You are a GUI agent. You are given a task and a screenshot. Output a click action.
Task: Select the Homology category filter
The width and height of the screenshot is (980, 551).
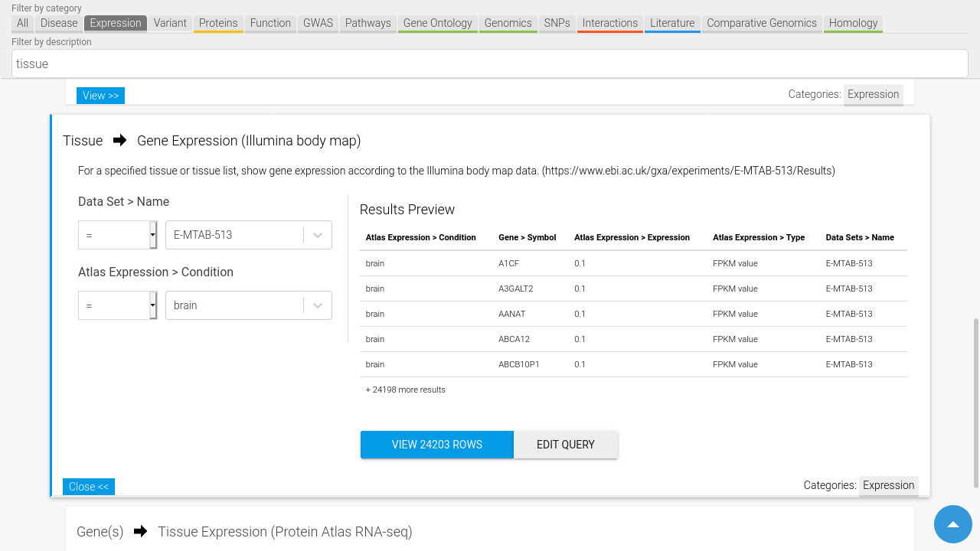click(853, 23)
